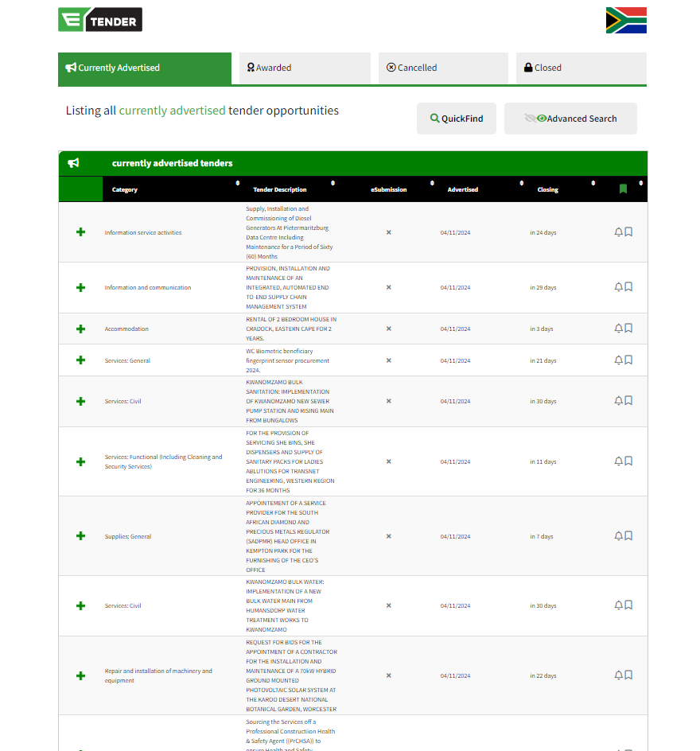Viewport: 700px width, 751px height.
Task: Bookmark the Karoo Desert solar system tender
Action: (x=628, y=675)
